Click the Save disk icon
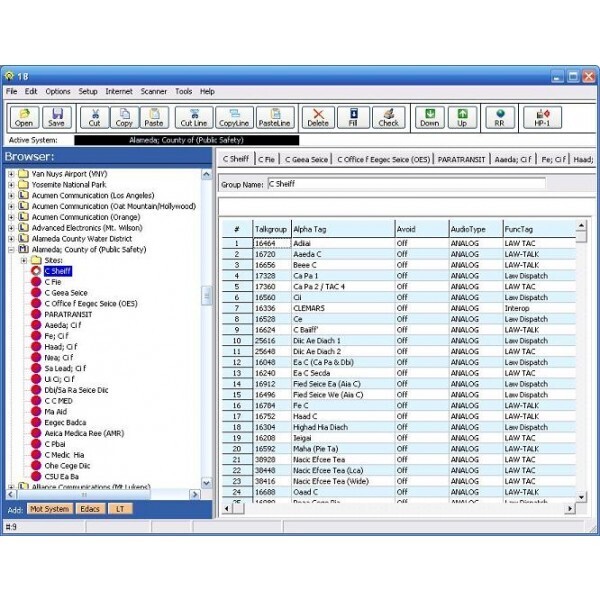600x600 pixels. [x=56, y=116]
